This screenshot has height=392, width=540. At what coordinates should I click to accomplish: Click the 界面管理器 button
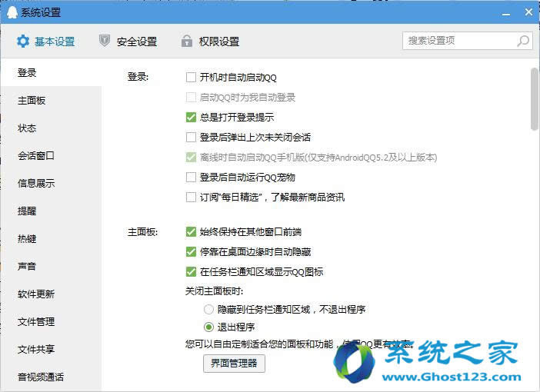234,363
